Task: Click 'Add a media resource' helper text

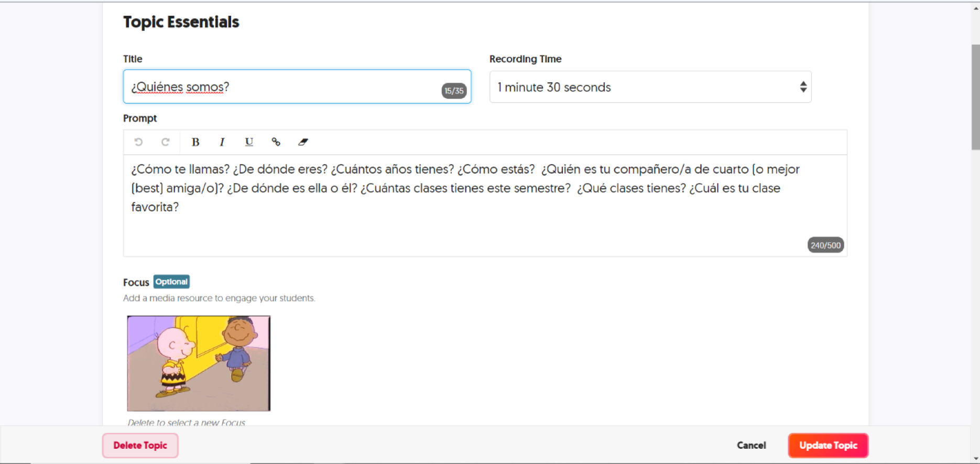Action: point(219,298)
